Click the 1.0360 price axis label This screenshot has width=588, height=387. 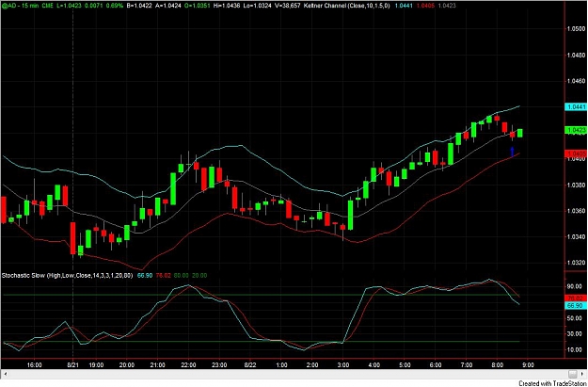pyautogui.click(x=576, y=211)
